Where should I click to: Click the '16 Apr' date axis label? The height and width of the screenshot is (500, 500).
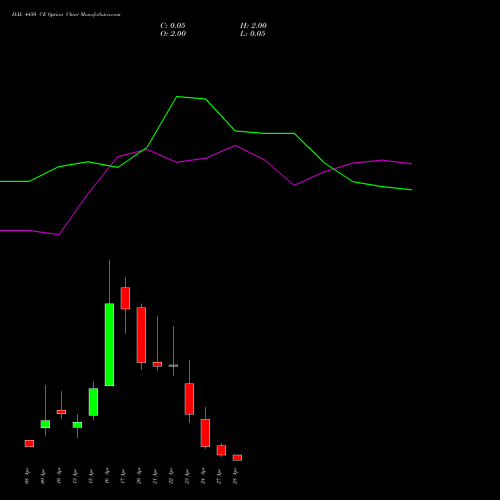tap(107, 476)
